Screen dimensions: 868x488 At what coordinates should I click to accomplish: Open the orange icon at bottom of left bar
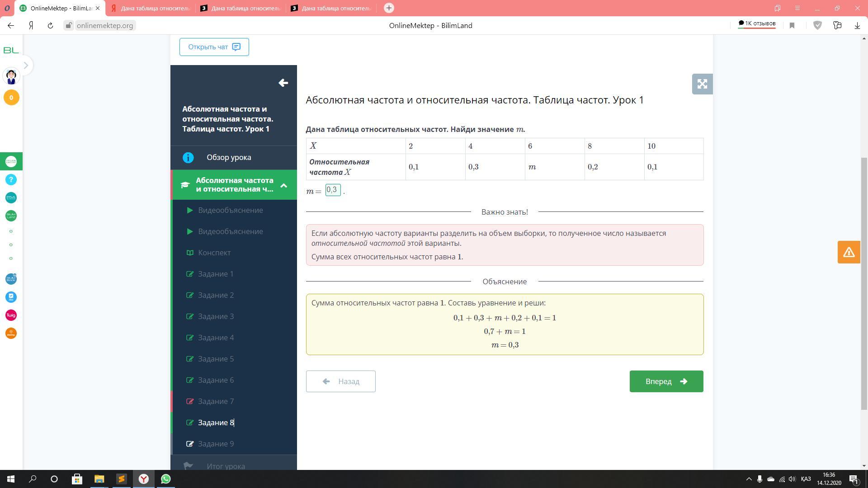[11, 333]
